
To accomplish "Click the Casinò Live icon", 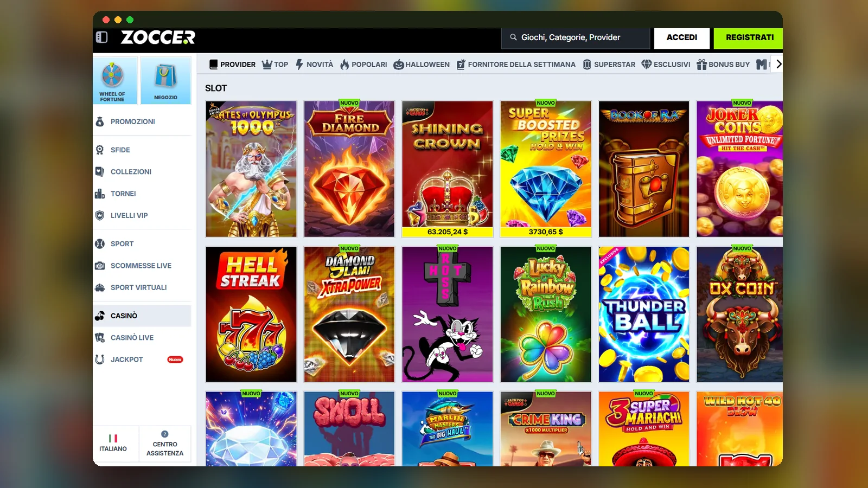I will click(x=100, y=337).
